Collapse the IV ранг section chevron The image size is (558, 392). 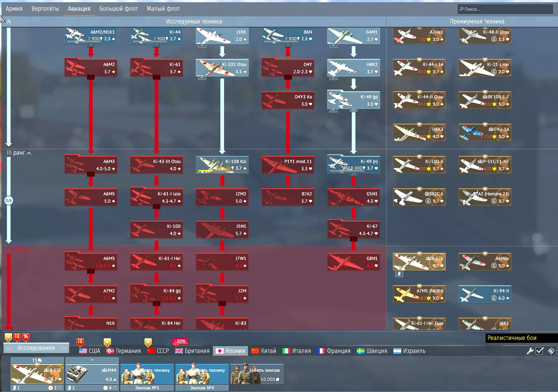click(29, 250)
